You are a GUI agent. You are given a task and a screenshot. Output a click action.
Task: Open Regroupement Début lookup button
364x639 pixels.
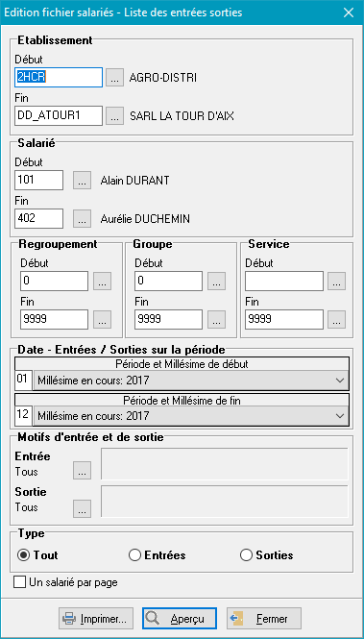pyautogui.click(x=102, y=282)
